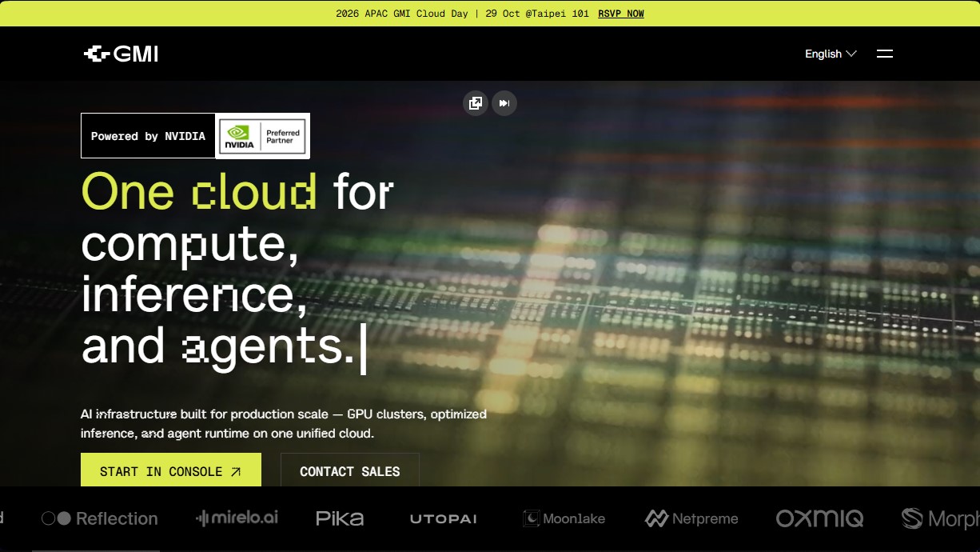
Task: Click the Reflection logo in the carousel
Action: [x=100, y=518]
